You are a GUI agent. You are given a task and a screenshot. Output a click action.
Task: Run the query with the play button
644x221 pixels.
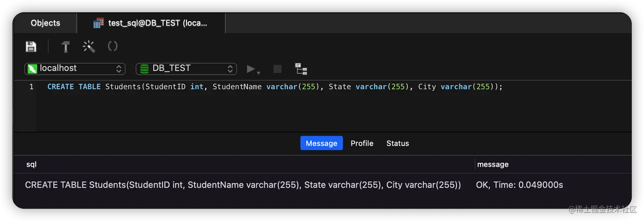point(251,69)
